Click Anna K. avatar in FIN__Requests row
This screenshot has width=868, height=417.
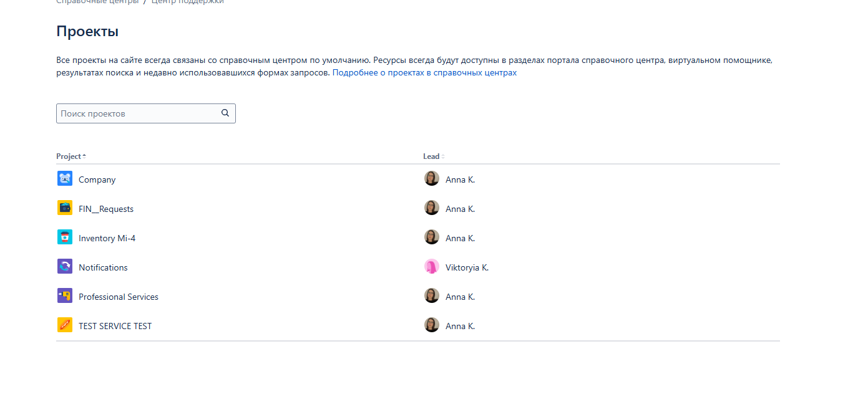[x=432, y=208]
